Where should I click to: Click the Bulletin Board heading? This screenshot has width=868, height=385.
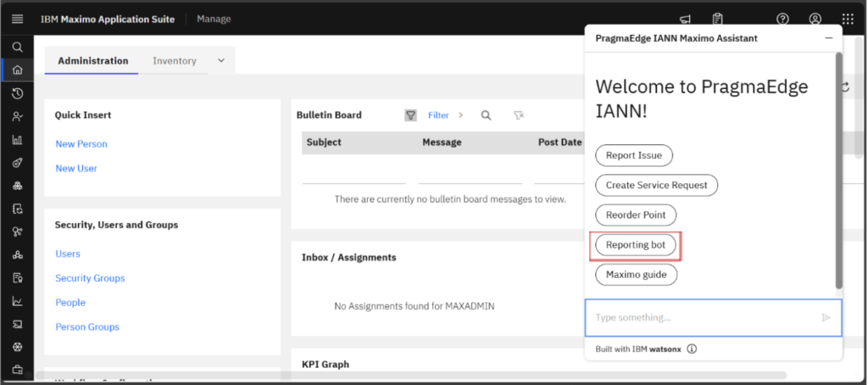(329, 115)
